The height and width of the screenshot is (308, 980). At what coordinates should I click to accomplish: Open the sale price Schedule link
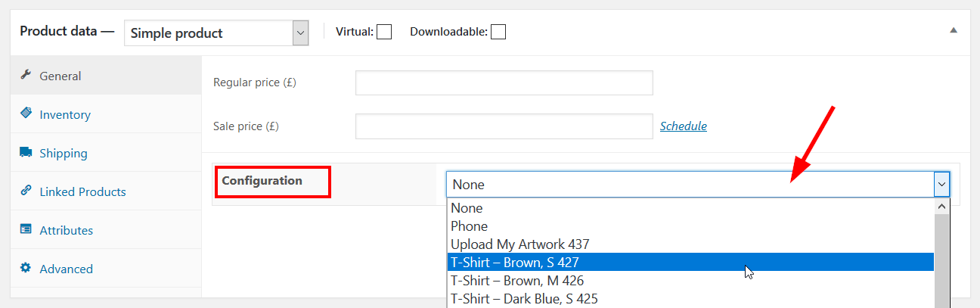[684, 126]
